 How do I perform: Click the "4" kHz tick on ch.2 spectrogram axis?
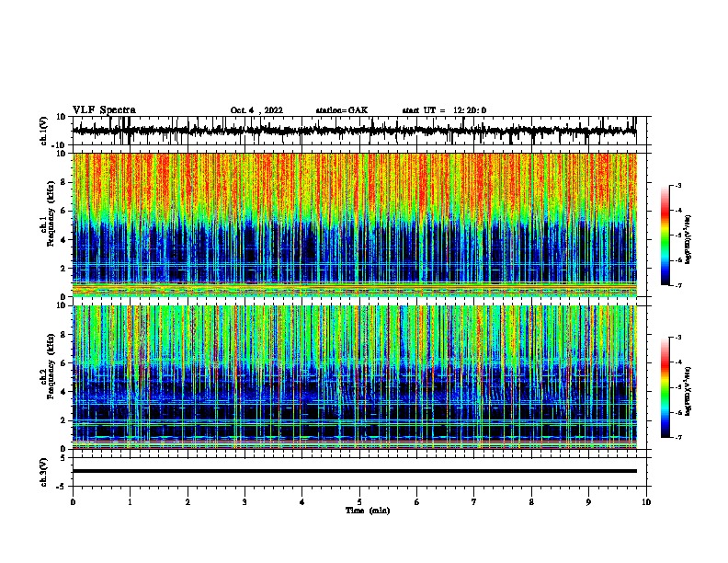tap(63, 392)
